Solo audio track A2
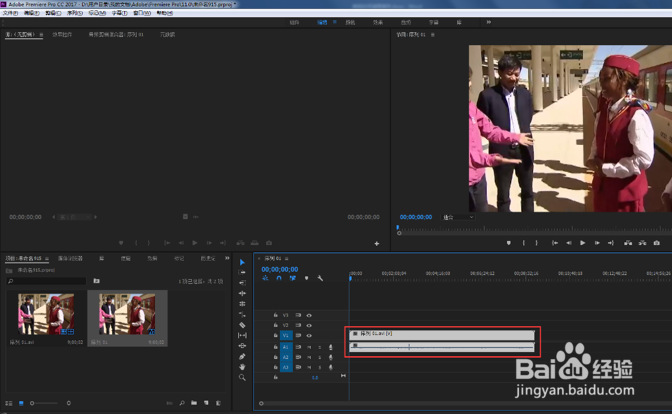 [x=320, y=357]
